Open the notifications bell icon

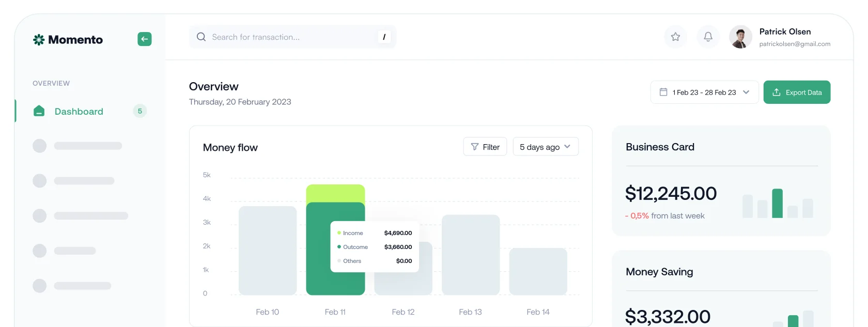[708, 37]
